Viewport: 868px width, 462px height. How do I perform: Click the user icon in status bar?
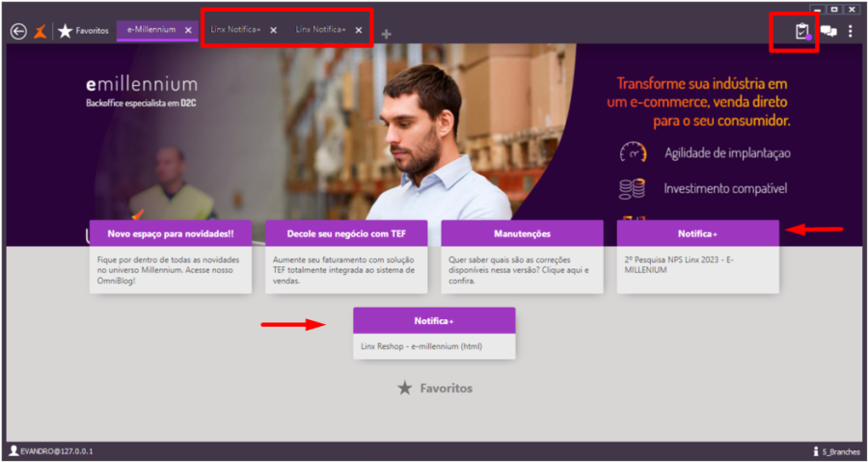coord(14,451)
